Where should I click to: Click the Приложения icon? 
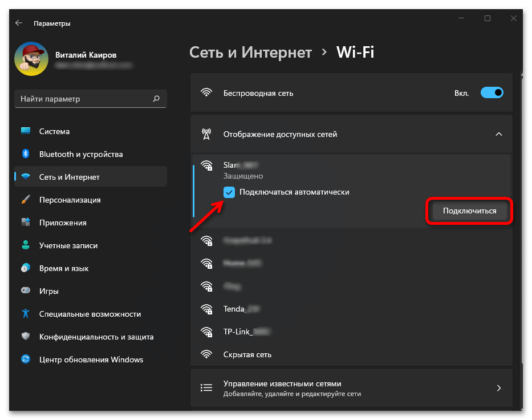(x=26, y=222)
